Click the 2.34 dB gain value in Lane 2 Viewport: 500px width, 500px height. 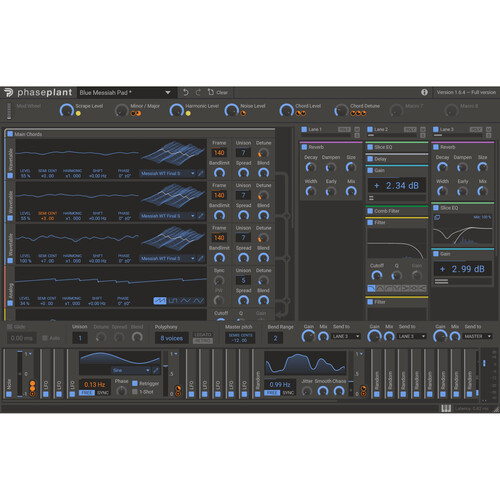click(x=397, y=185)
